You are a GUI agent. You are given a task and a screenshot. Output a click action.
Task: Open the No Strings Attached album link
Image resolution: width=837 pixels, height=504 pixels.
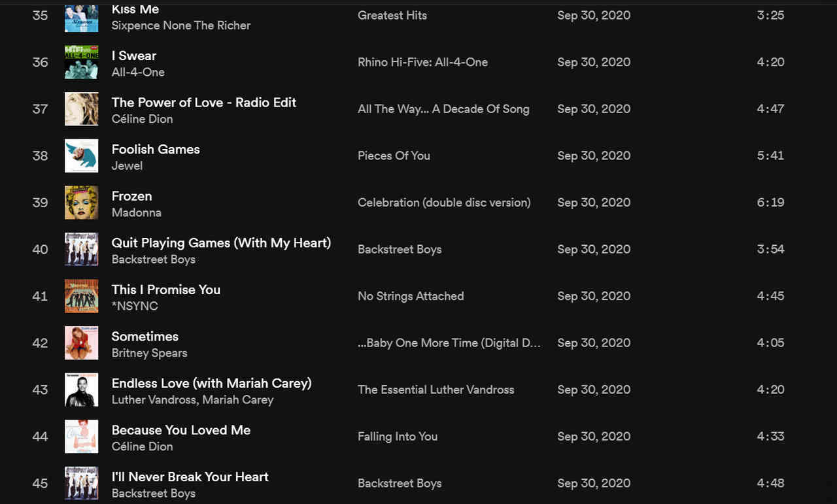411,296
